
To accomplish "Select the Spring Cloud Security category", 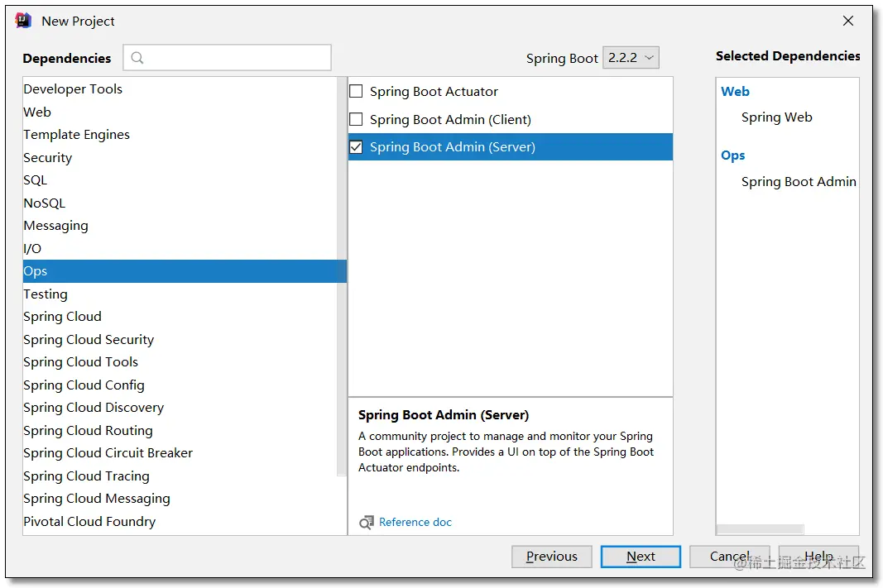I will (x=180, y=339).
